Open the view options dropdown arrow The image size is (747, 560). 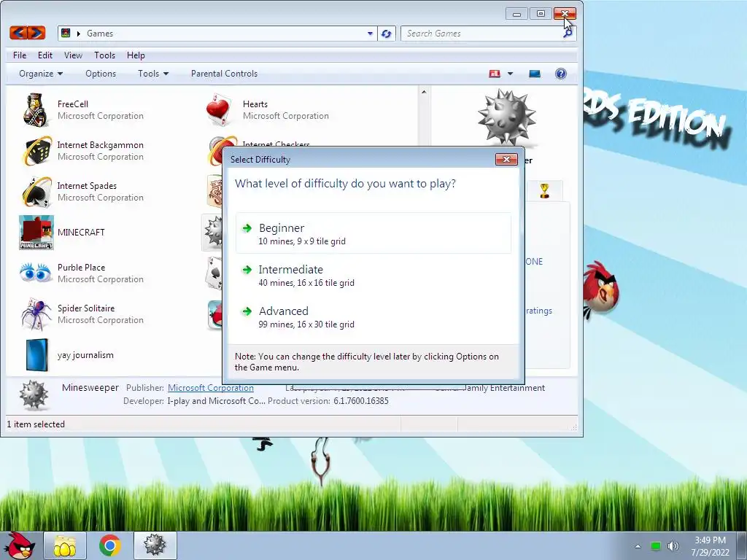[510, 74]
